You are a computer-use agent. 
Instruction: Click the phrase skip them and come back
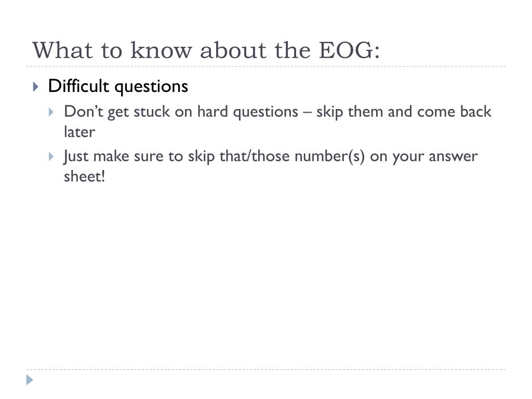point(404,112)
